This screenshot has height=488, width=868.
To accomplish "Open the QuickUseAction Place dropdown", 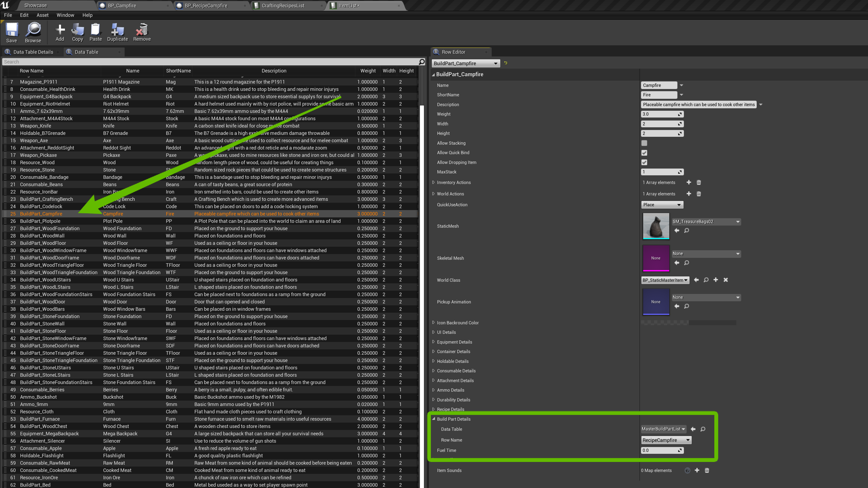I will point(662,205).
